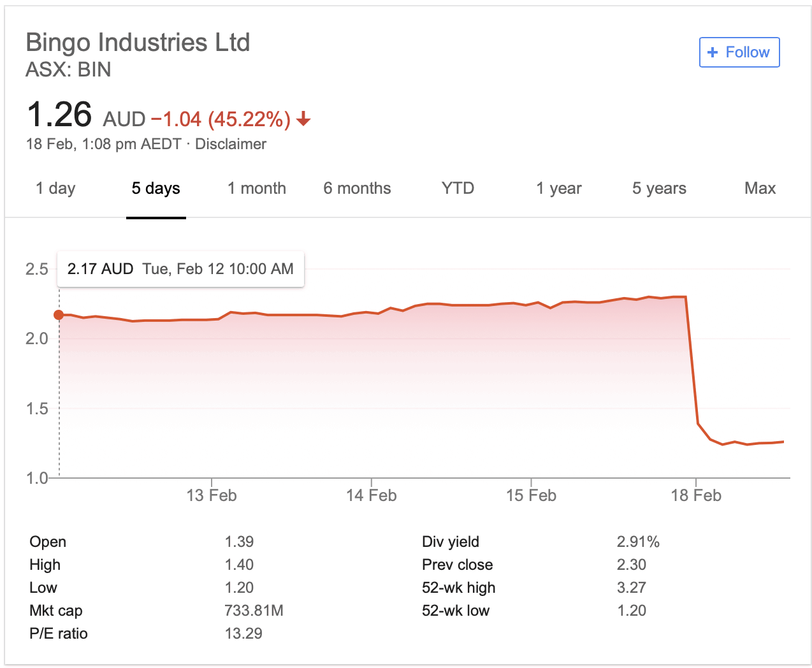Show the Max time range
The height and width of the screenshot is (668, 812).
(760, 189)
